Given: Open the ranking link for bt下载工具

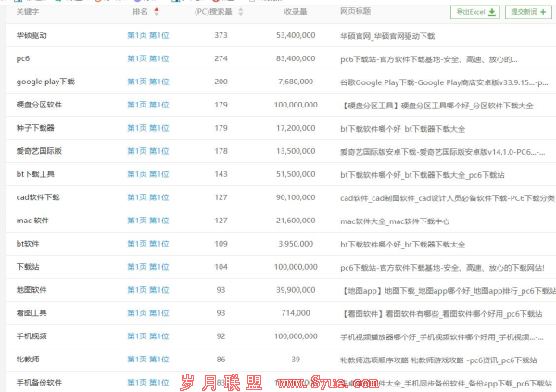Looking at the screenshot, I should pyautogui.click(x=148, y=174).
